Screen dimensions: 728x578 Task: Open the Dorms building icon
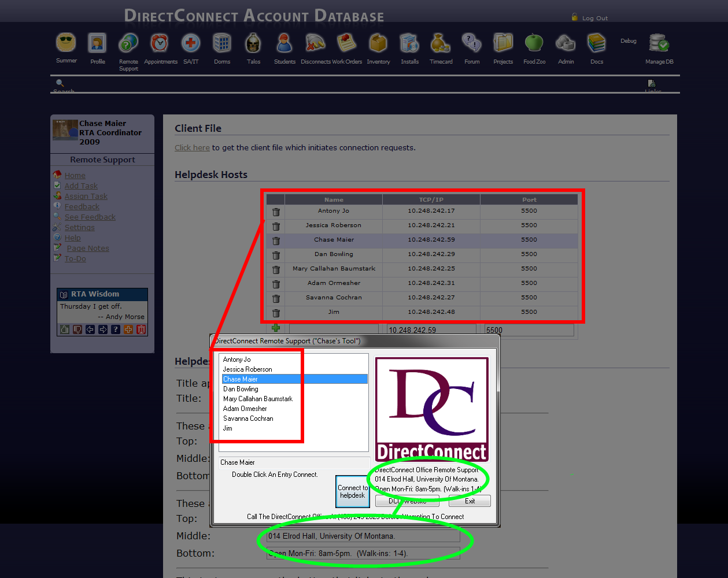coord(222,43)
